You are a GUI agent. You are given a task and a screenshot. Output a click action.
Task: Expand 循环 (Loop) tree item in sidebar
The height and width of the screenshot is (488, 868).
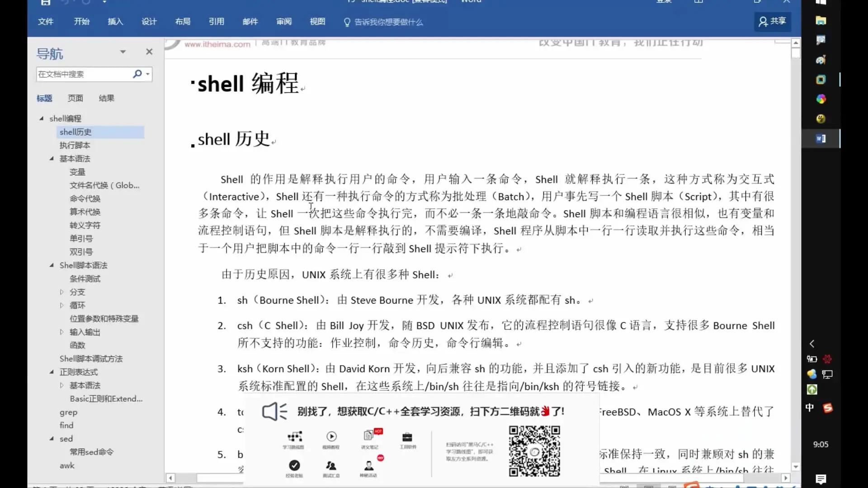click(62, 305)
